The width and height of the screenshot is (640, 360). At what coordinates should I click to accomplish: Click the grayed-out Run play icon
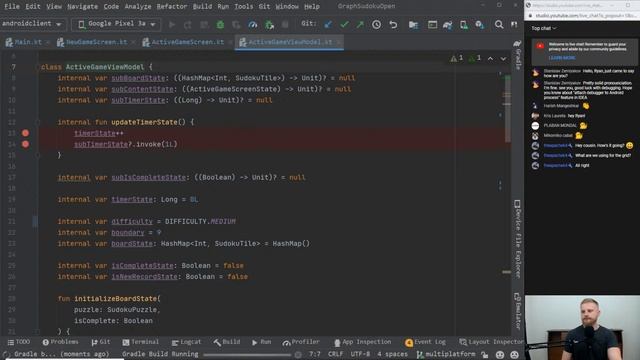(172, 25)
